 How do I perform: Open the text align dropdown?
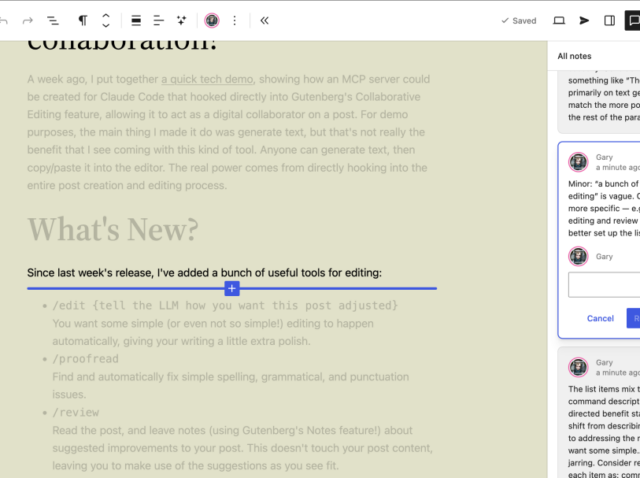[x=159, y=20]
